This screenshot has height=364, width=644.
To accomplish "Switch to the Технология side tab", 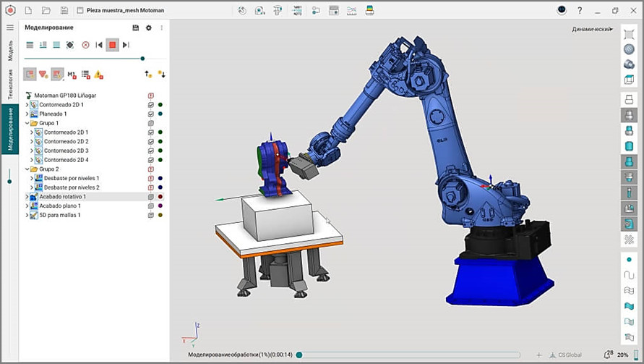I will (x=10, y=85).
